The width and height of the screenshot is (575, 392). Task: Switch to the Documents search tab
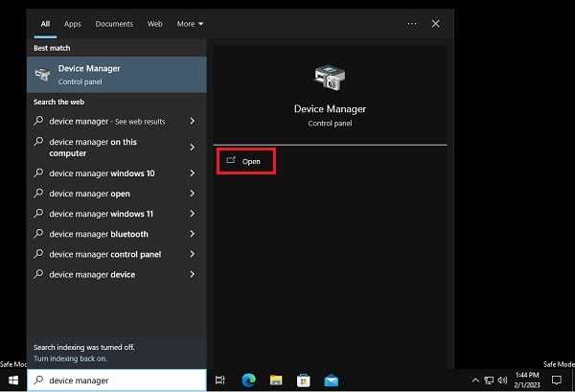(x=113, y=23)
